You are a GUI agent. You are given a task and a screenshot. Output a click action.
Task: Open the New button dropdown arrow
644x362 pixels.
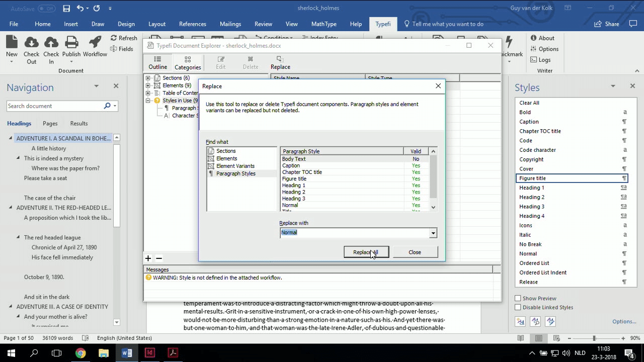point(12,62)
